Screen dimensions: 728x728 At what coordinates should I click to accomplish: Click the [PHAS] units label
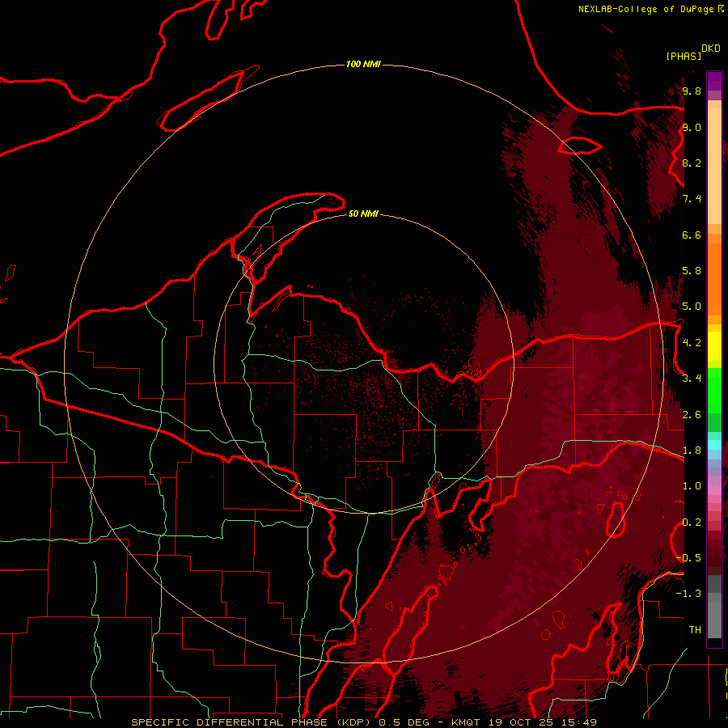[684, 57]
